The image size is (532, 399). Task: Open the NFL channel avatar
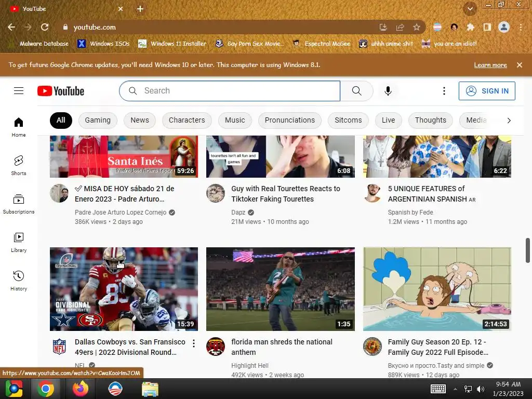59,347
